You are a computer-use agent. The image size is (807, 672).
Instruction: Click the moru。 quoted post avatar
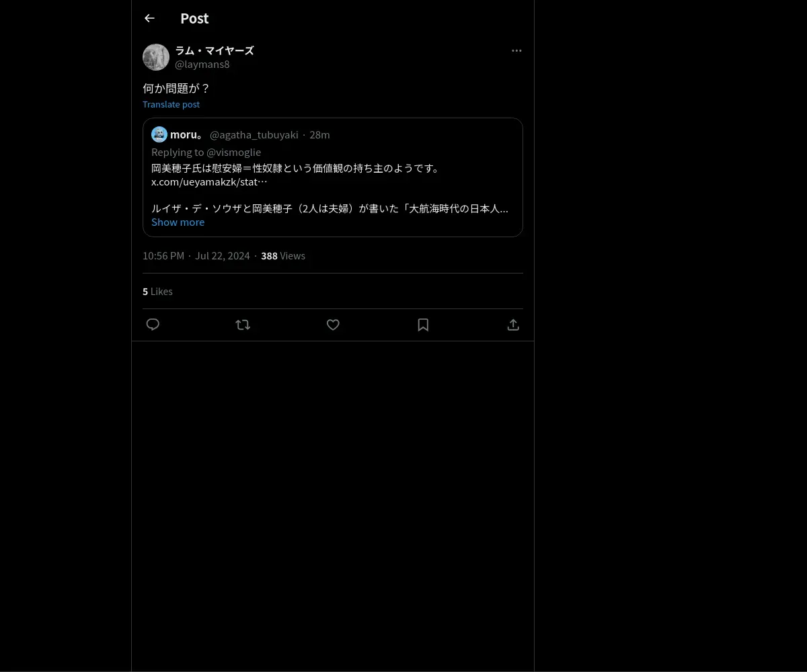click(159, 134)
